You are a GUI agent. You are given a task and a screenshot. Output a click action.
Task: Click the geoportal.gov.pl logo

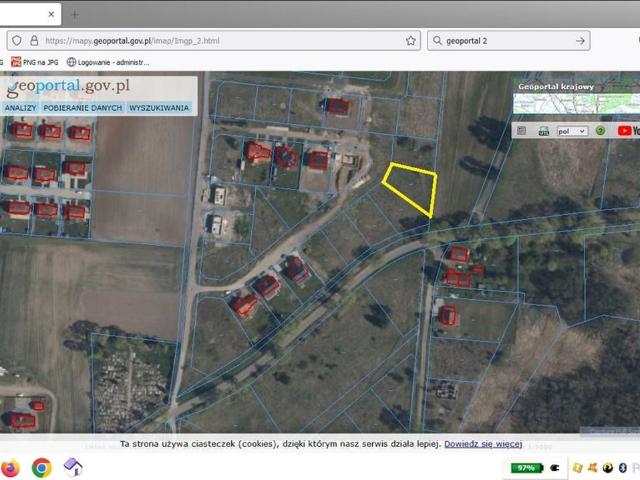68,86
